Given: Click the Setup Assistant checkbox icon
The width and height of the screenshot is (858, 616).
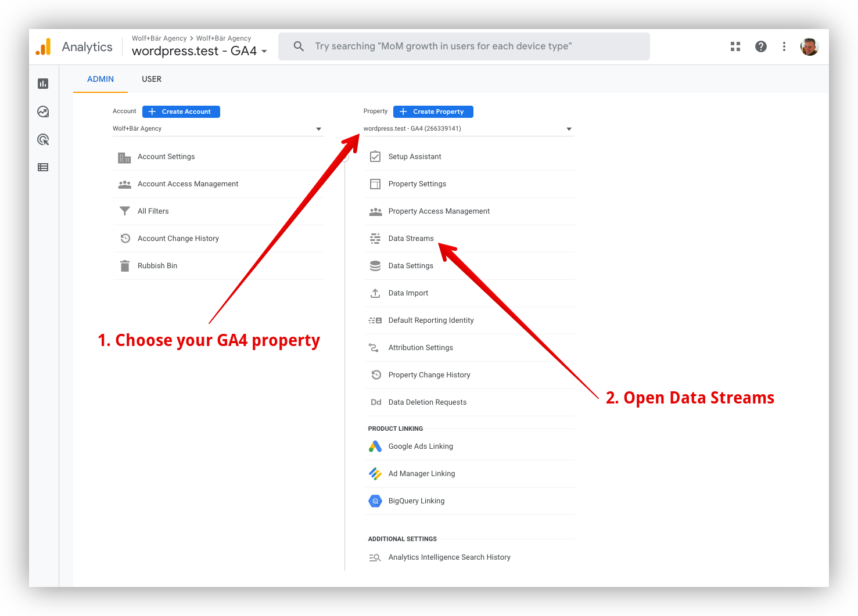Looking at the screenshot, I should point(375,157).
